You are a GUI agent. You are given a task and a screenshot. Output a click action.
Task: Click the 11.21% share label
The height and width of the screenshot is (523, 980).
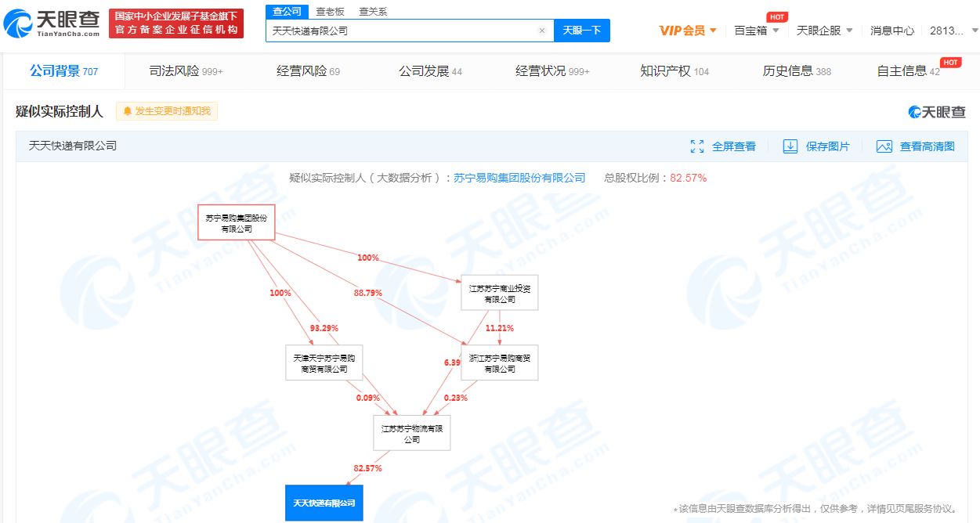point(499,328)
